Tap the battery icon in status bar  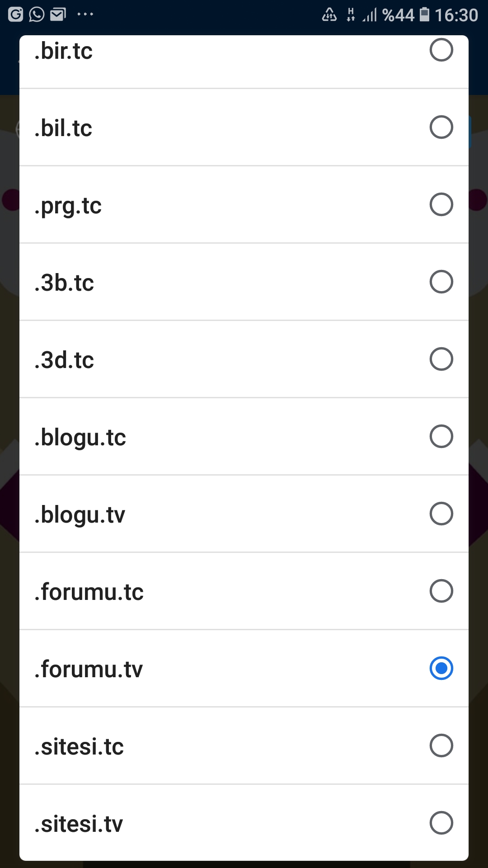[424, 14]
